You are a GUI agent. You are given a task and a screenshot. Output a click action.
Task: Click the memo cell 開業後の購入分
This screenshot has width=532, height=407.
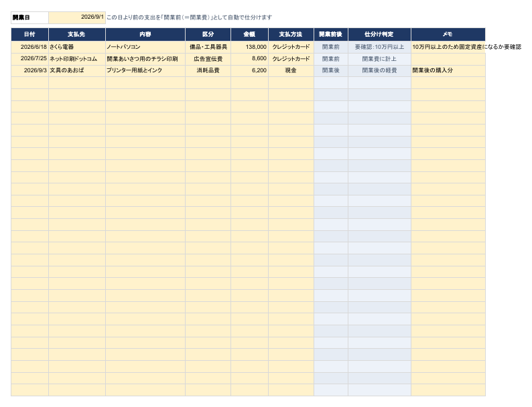click(x=448, y=70)
